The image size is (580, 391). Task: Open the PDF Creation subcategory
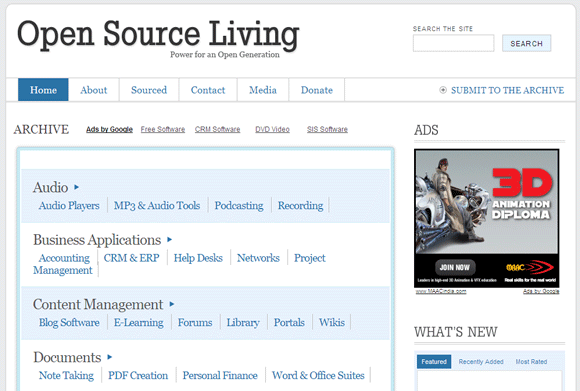(x=138, y=375)
